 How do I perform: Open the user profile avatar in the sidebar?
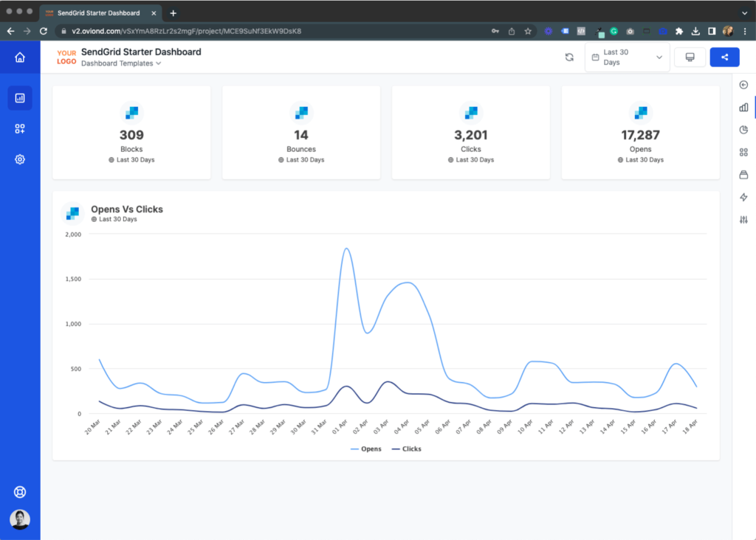click(20, 519)
